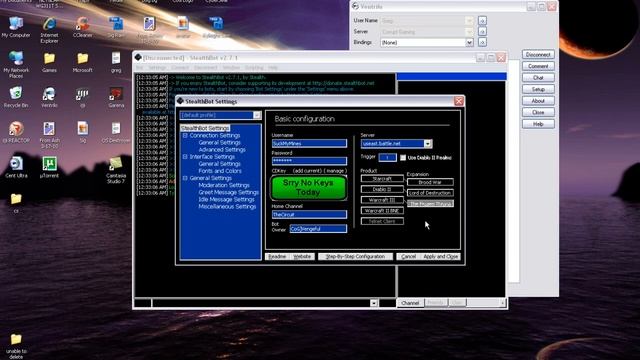
Task: Select the Diablo II product option
Action: 382,189
